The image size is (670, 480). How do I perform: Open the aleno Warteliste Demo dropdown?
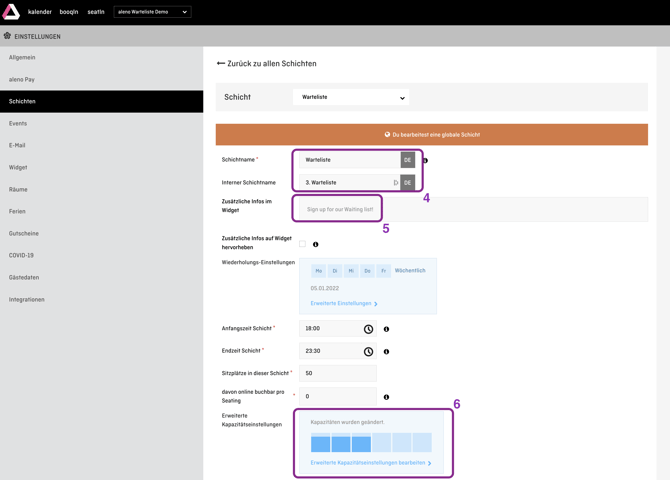pyautogui.click(x=153, y=12)
